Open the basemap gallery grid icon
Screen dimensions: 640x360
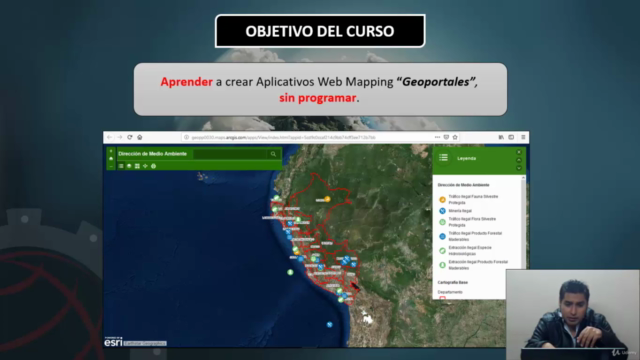(137, 166)
